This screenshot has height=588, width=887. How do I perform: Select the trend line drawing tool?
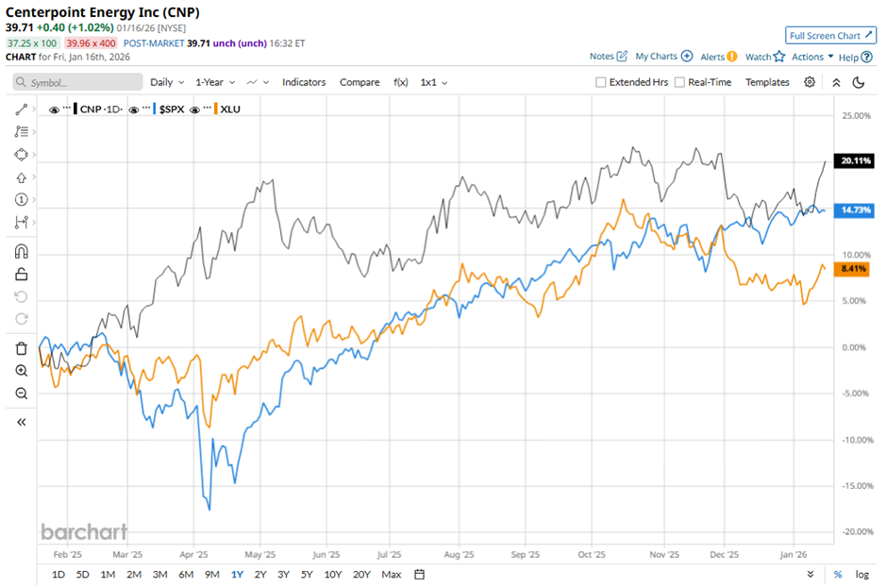21,109
